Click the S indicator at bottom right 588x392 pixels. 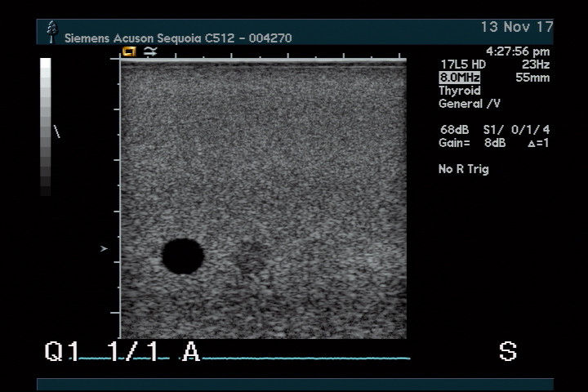[x=507, y=352]
